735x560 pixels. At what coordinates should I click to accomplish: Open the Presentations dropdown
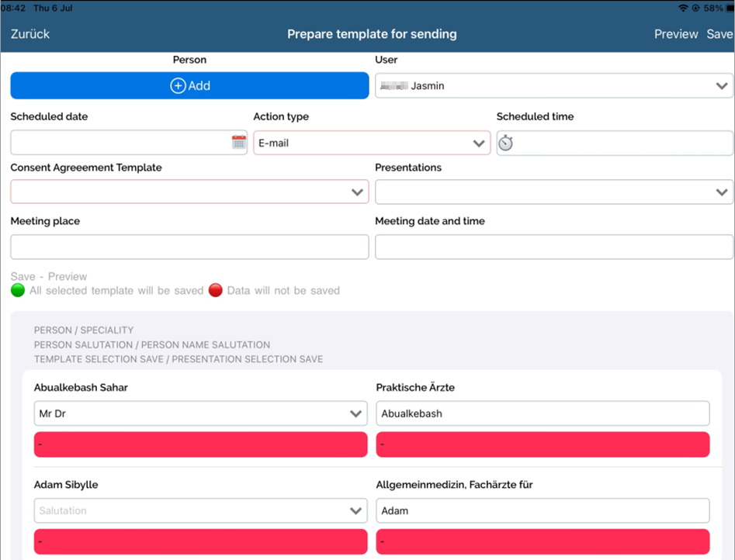coord(554,192)
